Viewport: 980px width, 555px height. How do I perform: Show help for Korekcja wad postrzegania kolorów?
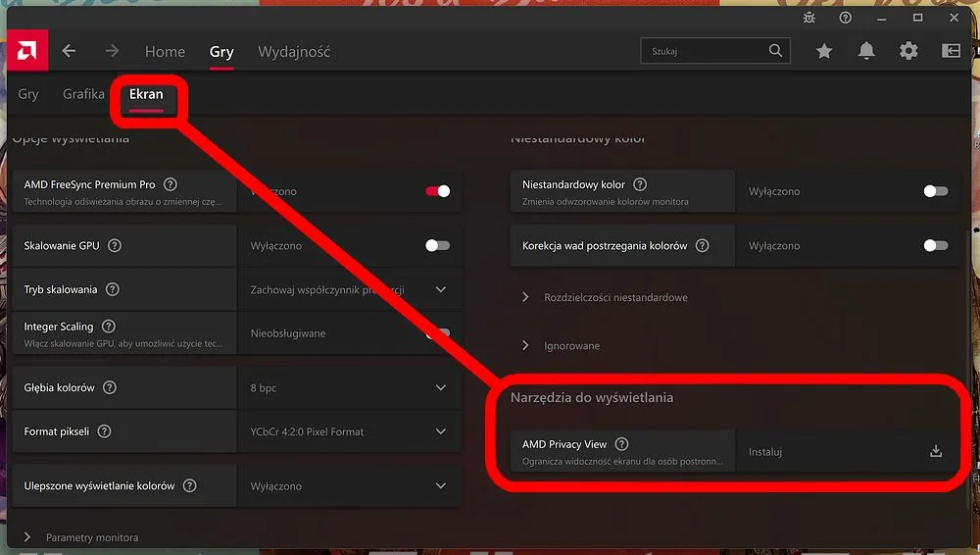pyautogui.click(x=703, y=245)
